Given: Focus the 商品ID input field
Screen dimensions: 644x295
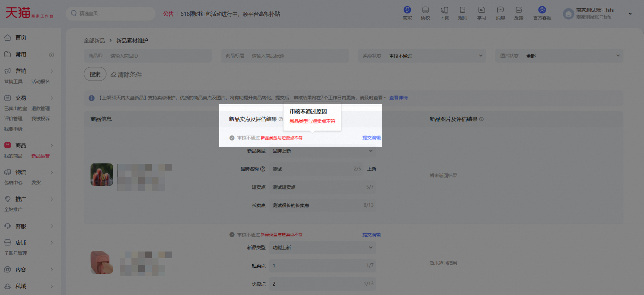Looking at the screenshot, I should pyautogui.click(x=148, y=56).
